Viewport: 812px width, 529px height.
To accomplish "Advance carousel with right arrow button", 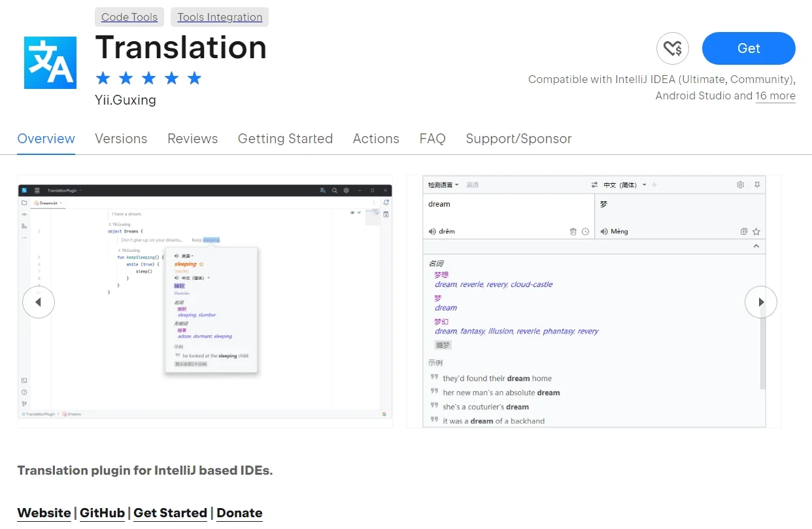I will point(760,302).
